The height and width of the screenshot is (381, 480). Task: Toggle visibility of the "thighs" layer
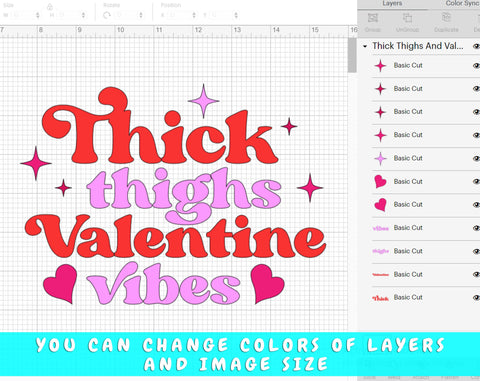476,252
